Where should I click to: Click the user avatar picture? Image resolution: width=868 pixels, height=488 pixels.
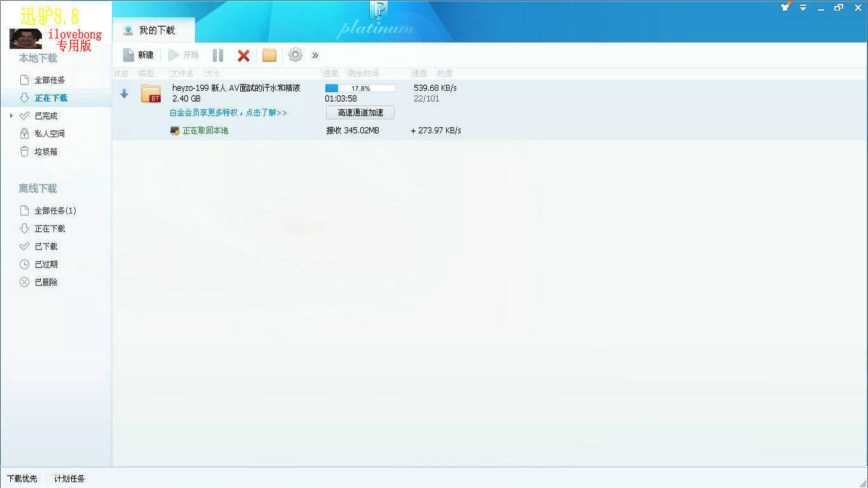[x=25, y=39]
